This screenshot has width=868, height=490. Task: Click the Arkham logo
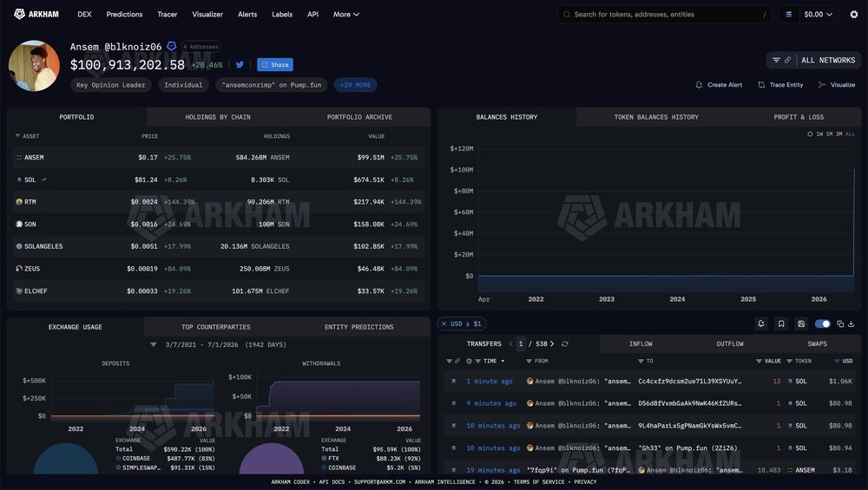point(36,14)
